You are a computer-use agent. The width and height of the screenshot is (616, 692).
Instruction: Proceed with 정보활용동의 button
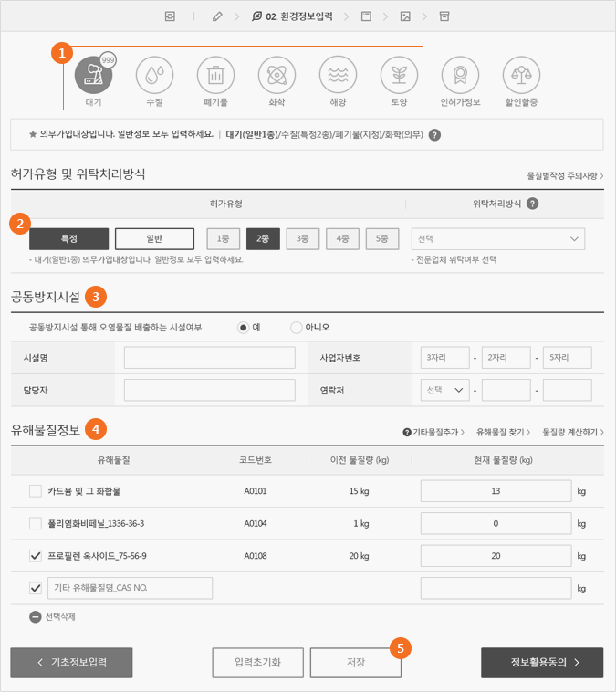pos(542,663)
